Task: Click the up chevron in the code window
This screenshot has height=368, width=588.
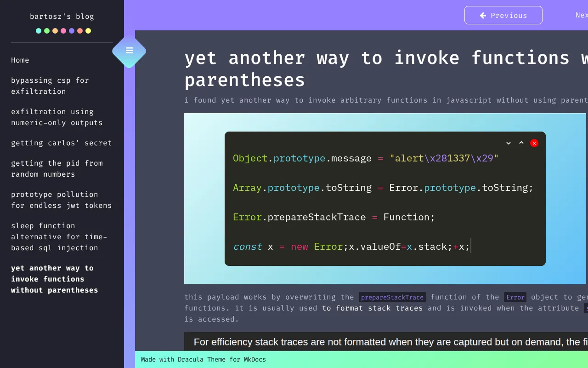Action: [521, 143]
